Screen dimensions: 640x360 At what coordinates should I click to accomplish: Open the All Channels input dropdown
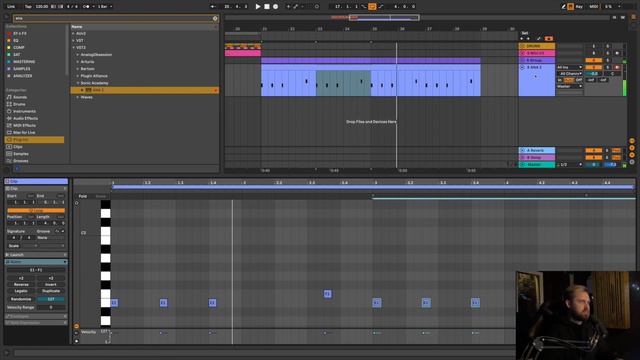point(570,73)
